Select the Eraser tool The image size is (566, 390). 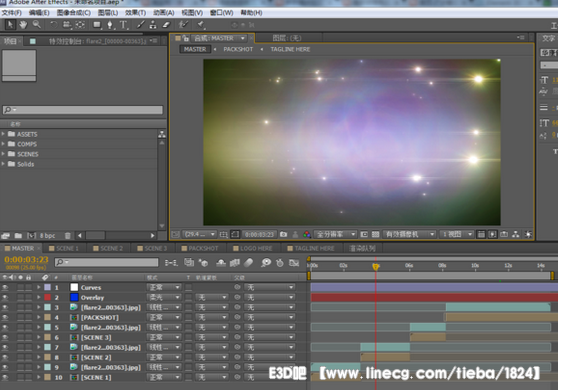pos(166,25)
